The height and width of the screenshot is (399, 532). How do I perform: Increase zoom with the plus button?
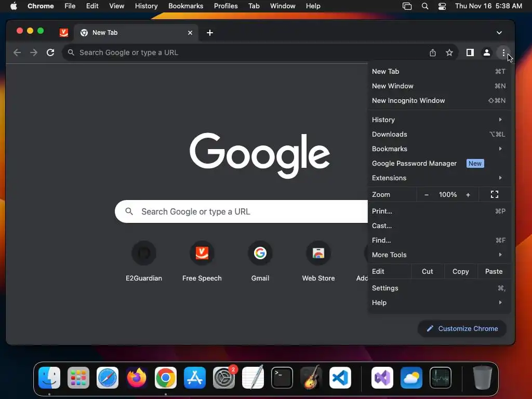pyautogui.click(x=468, y=195)
